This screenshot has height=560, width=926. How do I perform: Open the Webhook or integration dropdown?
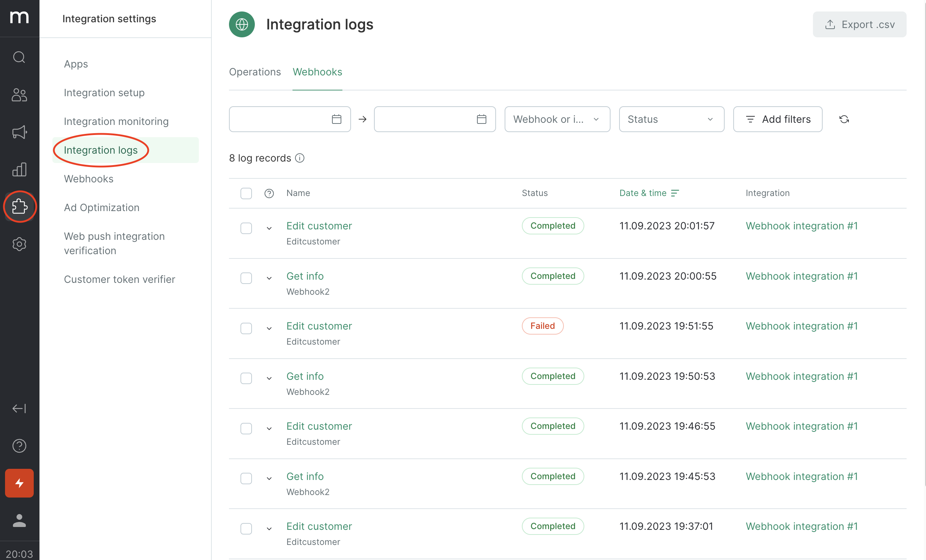[x=557, y=119]
